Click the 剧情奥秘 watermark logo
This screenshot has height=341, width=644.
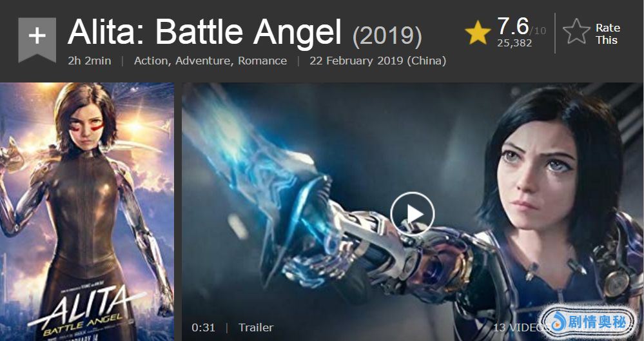pos(588,322)
